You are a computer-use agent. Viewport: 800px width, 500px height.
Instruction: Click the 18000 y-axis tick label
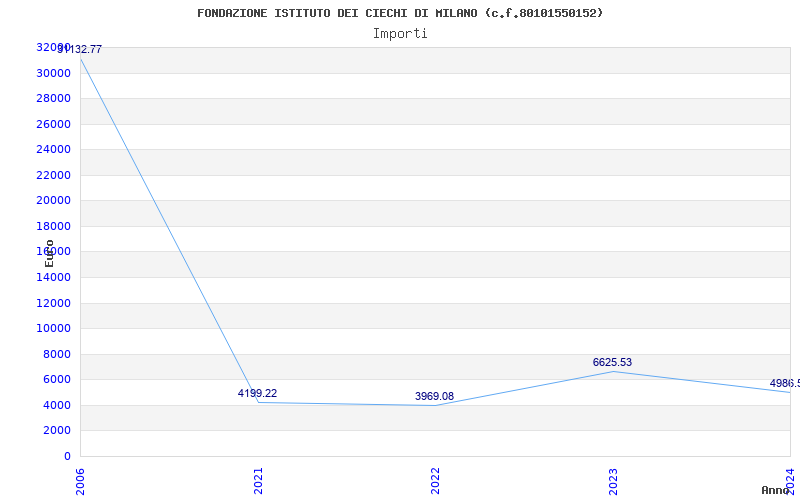(x=53, y=226)
